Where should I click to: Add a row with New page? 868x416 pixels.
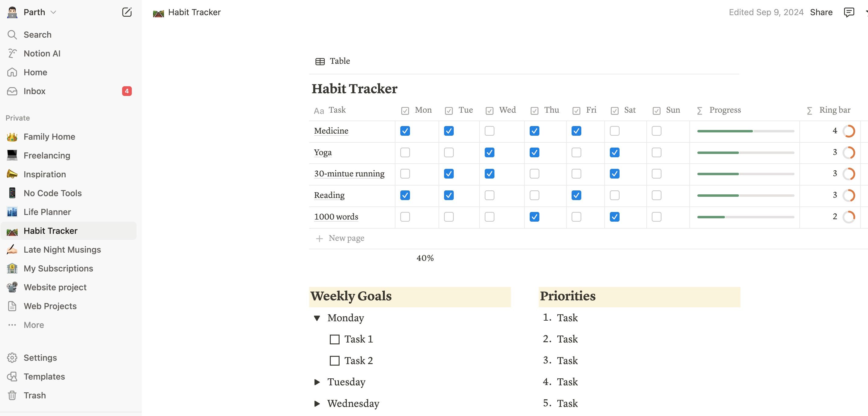pos(346,238)
